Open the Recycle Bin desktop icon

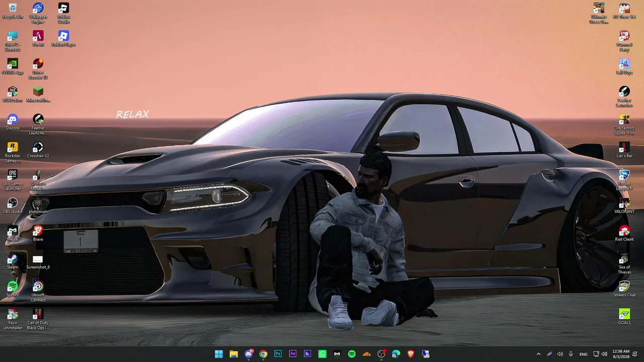click(x=13, y=11)
